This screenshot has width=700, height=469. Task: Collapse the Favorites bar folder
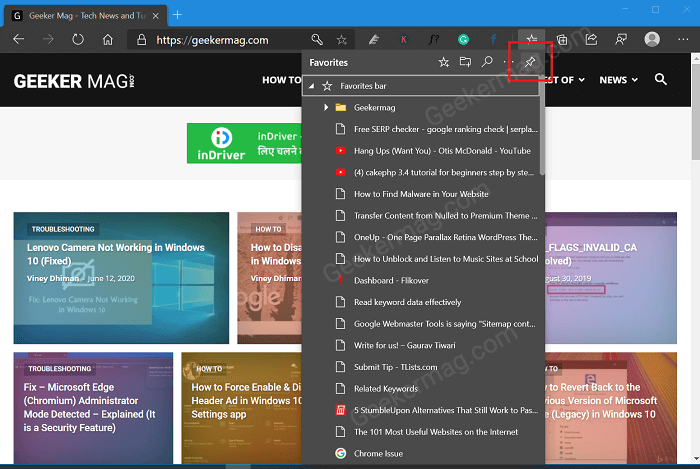(312, 86)
